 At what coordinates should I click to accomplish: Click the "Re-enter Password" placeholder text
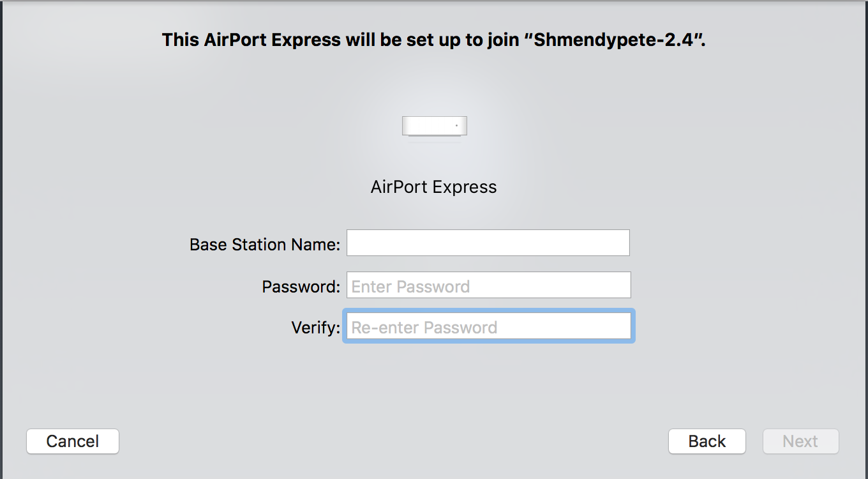tap(424, 328)
